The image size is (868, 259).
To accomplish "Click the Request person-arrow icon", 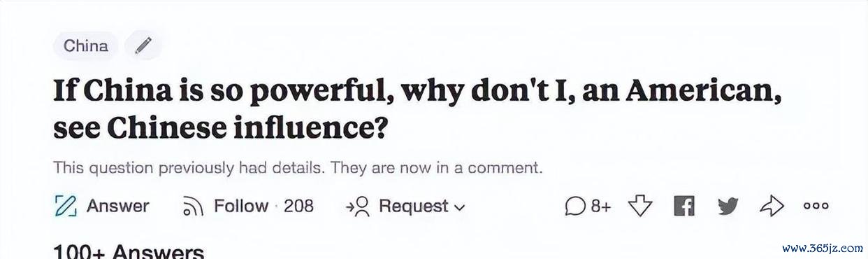I will point(357,206).
